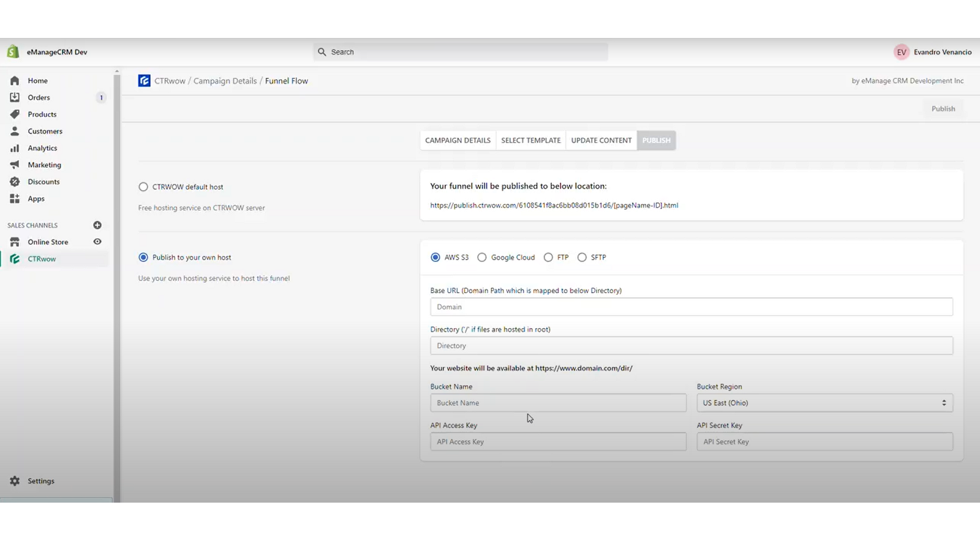Select CTRWOW default host radio
The height and width of the screenshot is (551, 980).
coord(143,187)
